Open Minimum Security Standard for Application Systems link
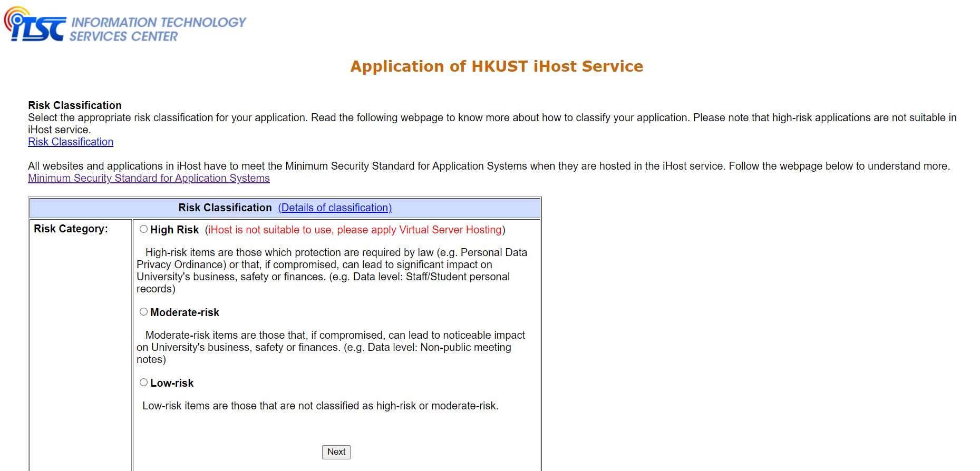 [x=149, y=178]
